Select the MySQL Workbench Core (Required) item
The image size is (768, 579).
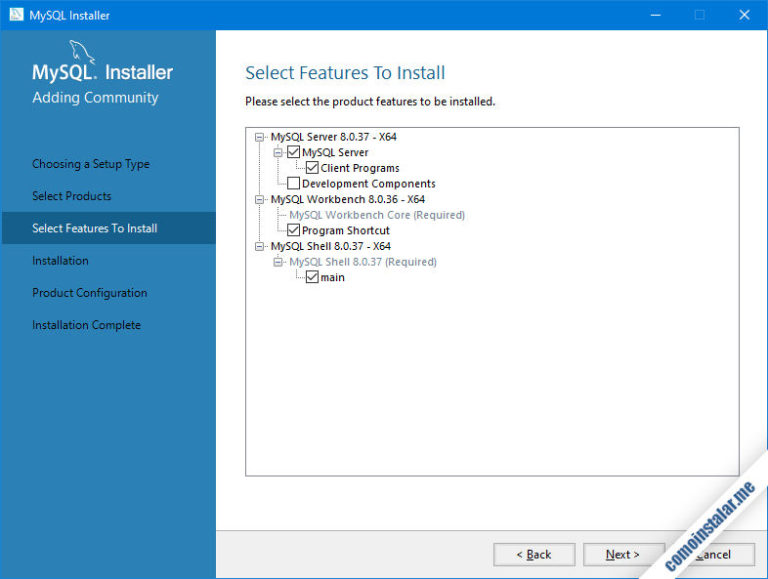(x=377, y=215)
